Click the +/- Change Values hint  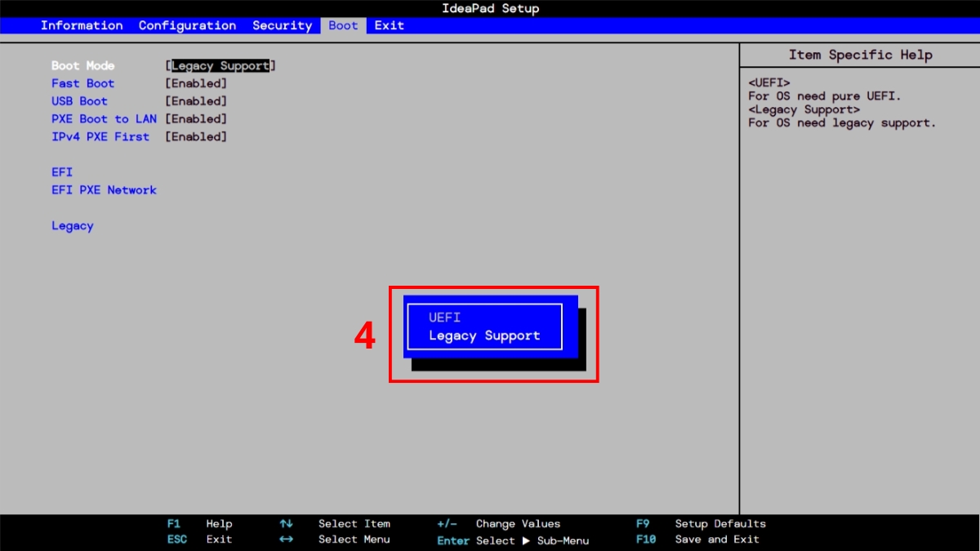tap(499, 524)
